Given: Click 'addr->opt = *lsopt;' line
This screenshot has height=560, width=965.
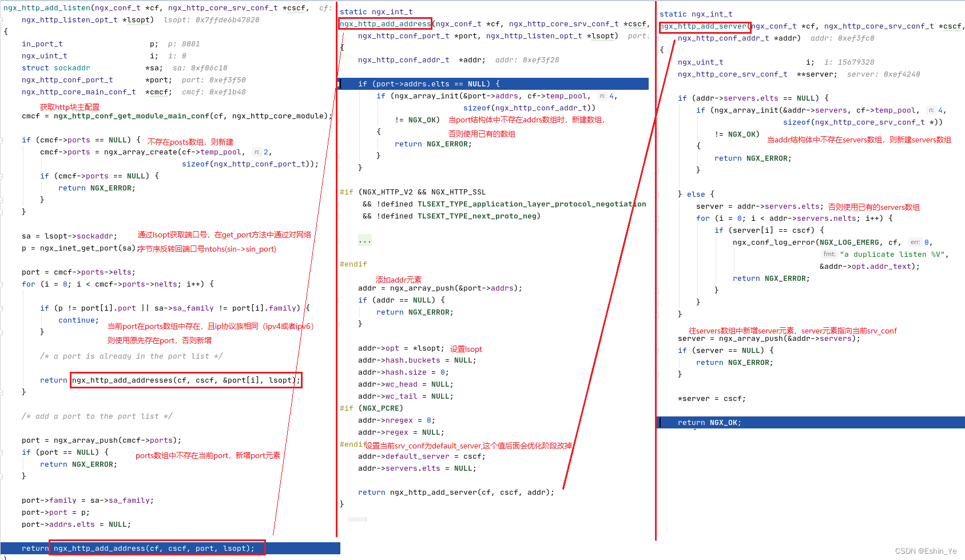Looking at the screenshot, I should click(x=401, y=348).
